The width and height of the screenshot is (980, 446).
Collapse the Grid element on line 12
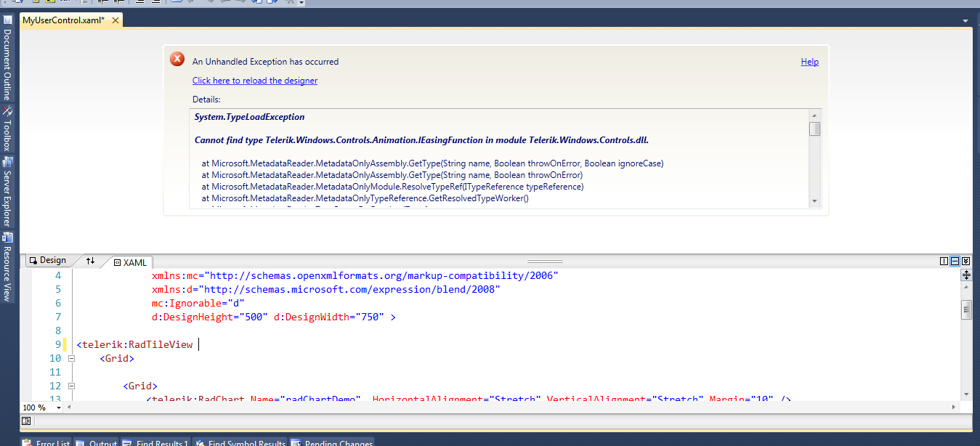[x=71, y=386]
